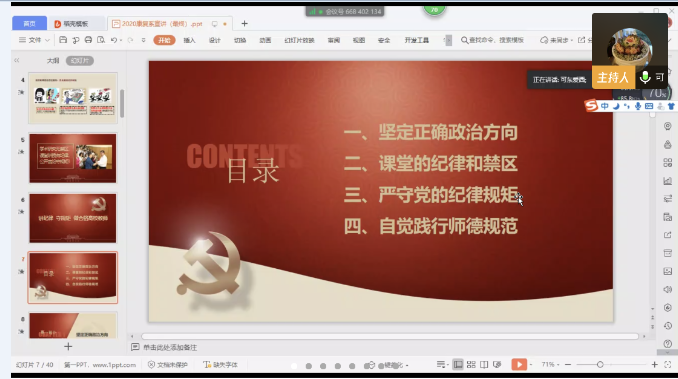Viewport: 678px width, 379px height.
Task: Select the slide 5 thumbnail
Action: [x=73, y=158]
